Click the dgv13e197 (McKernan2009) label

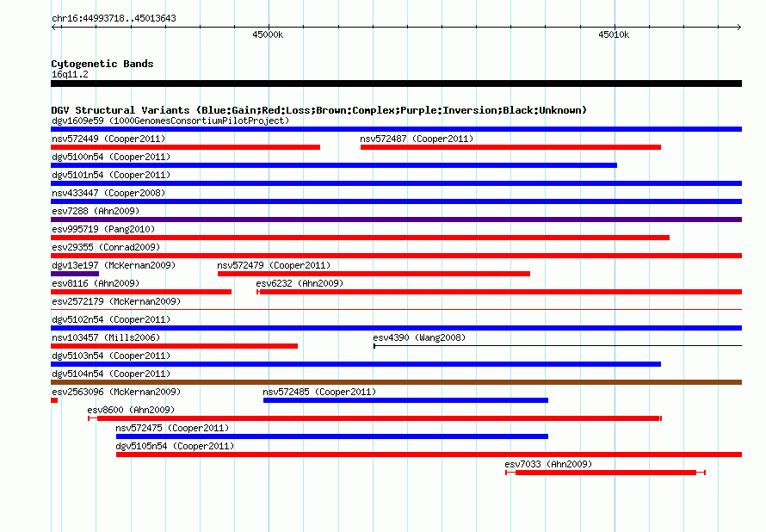(x=114, y=265)
